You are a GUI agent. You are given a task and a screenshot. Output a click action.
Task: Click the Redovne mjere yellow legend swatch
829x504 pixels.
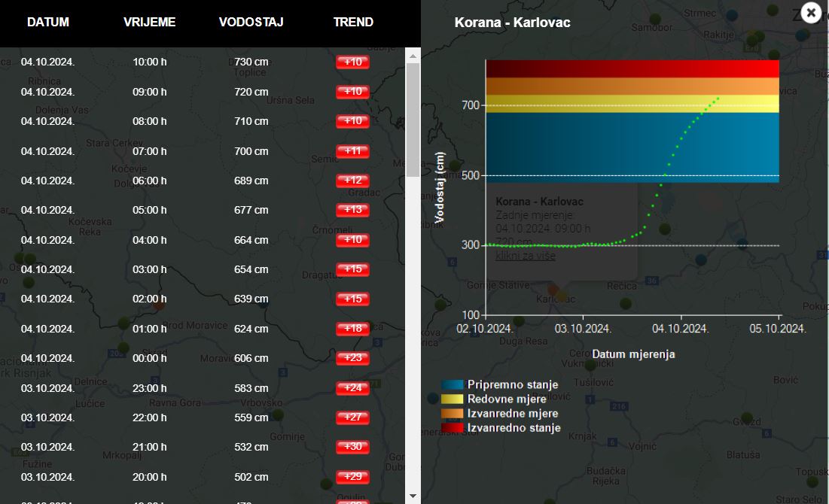(x=452, y=399)
